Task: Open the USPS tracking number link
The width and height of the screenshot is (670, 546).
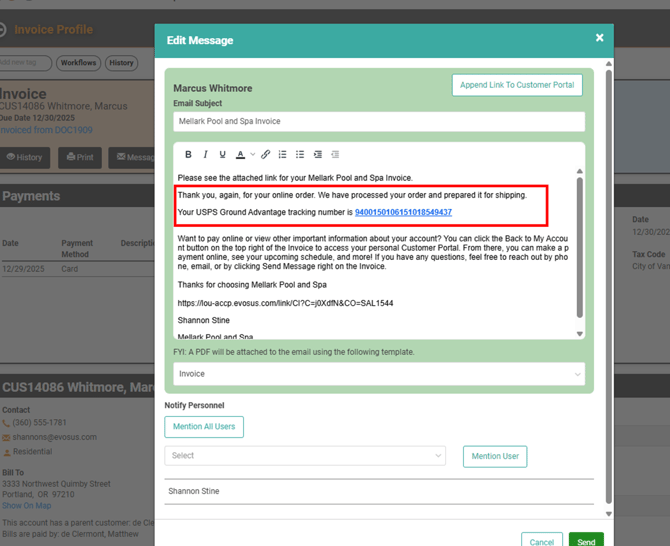Action: (x=403, y=212)
